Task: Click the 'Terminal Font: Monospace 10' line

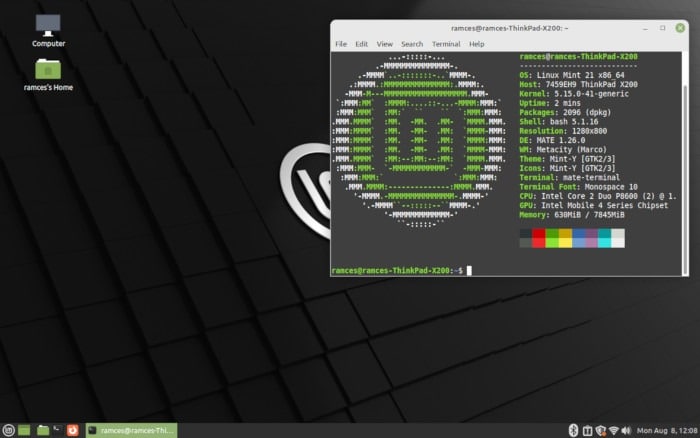Action: [x=579, y=187]
